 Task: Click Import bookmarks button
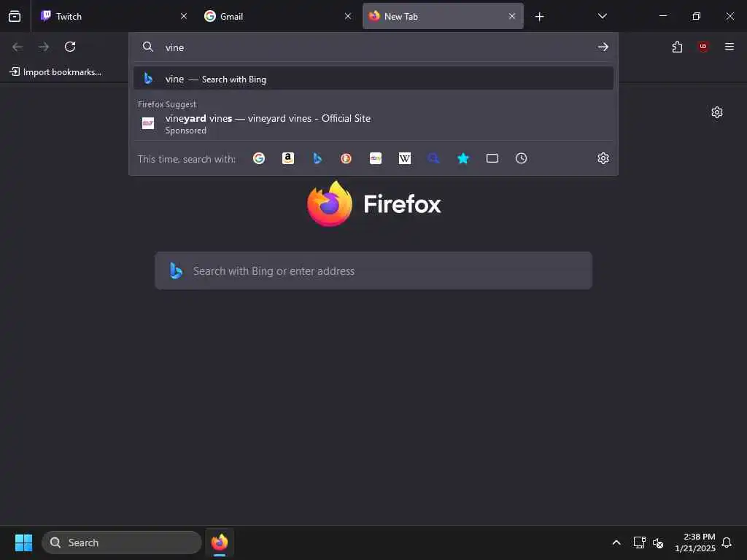55,72
